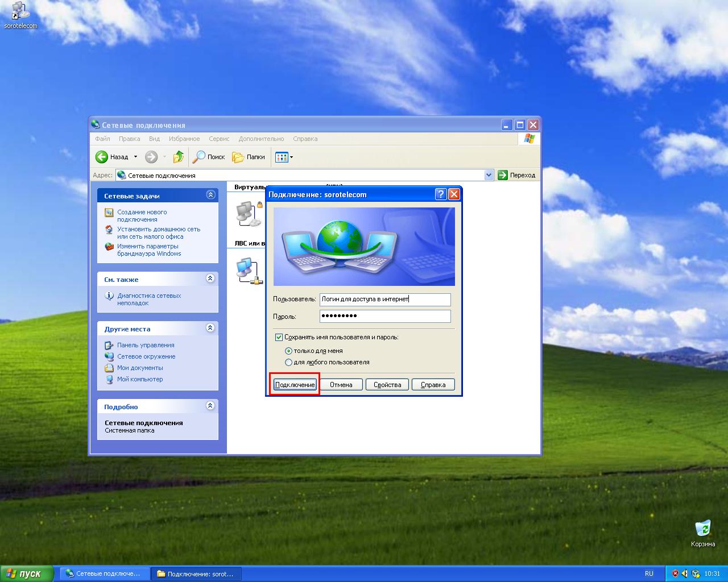Click the Мой компьютер icon in sidebar
Viewport: 728px width, 582px height.
(x=109, y=379)
